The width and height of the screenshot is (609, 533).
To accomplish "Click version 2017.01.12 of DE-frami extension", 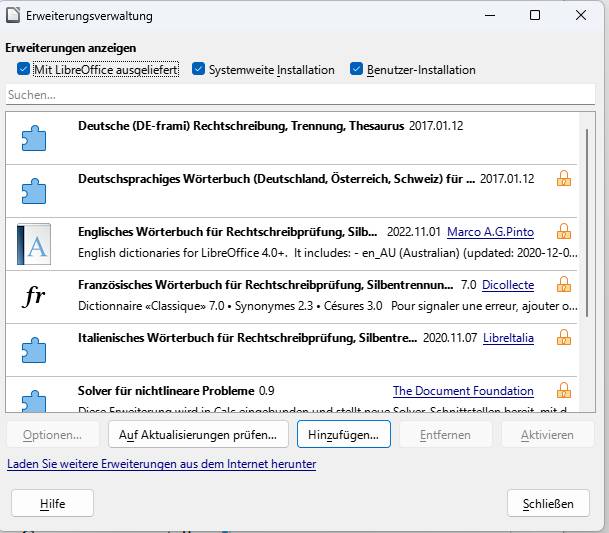I will (436, 126).
